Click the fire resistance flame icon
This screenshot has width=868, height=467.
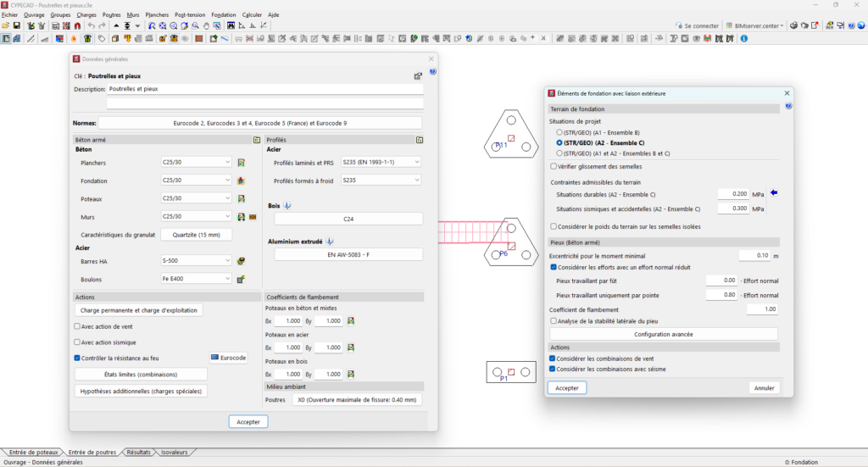click(74, 39)
